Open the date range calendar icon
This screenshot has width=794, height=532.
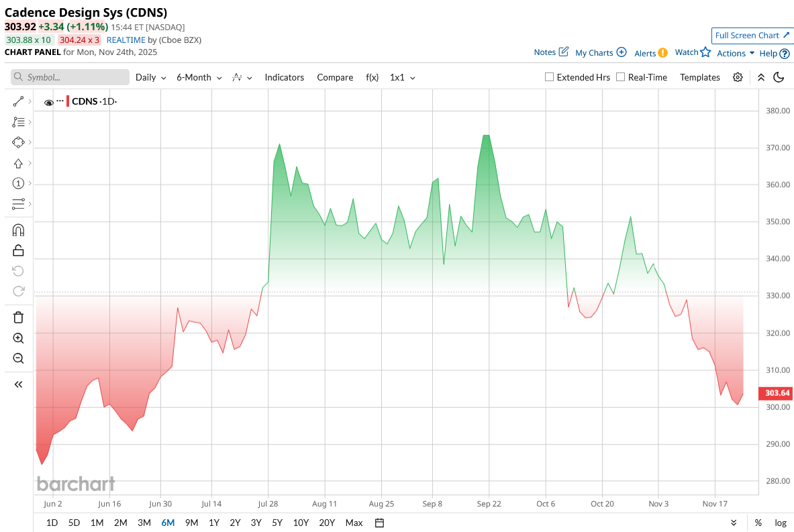click(379, 523)
